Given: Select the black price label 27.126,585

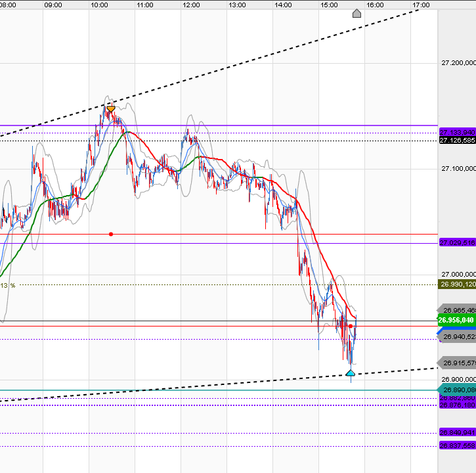Looking at the screenshot, I should tap(457, 141).
